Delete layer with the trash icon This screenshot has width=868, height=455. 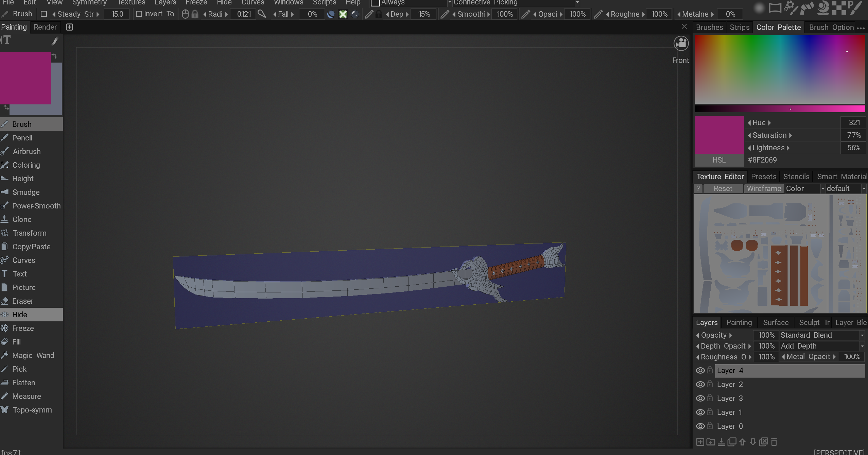pos(774,442)
